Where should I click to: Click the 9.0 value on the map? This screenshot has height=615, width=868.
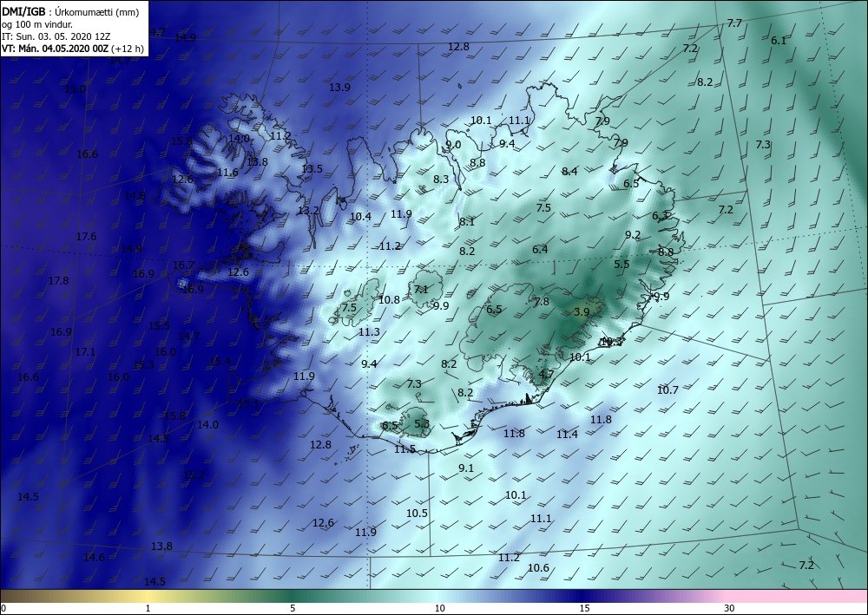click(x=453, y=145)
